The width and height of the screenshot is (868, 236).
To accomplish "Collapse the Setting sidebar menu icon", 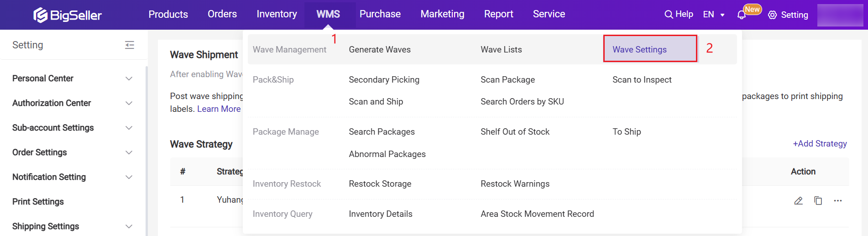I will pyautogui.click(x=130, y=45).
